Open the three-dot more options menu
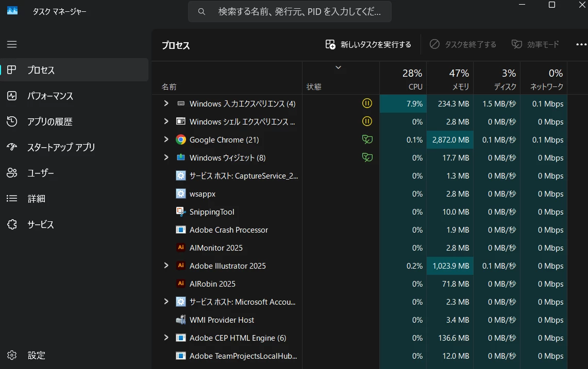The image size is (588, 369). coord(581,45)
